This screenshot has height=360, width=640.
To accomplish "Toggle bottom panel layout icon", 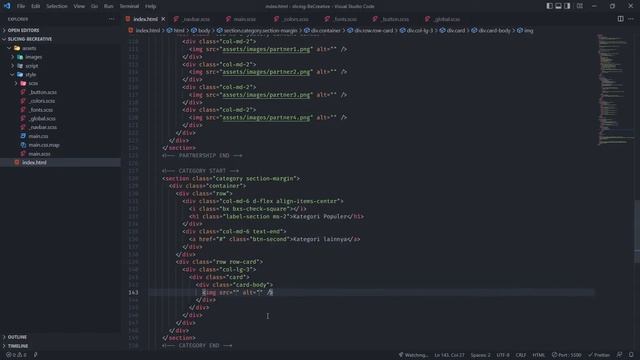I will pyautogui.click(x=558, y=6).
